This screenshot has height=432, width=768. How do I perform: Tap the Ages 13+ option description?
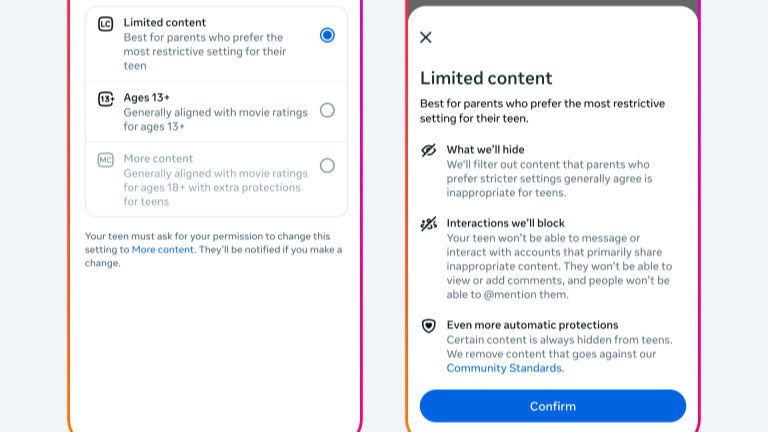click(215, 120)
